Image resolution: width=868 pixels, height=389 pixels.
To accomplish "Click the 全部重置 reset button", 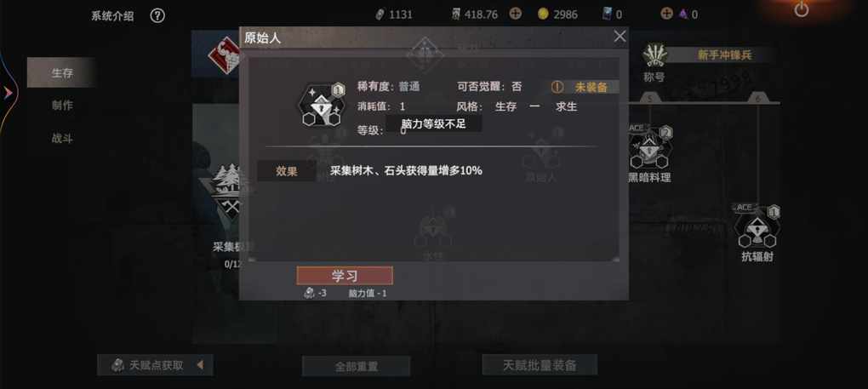I will (356, 366).
